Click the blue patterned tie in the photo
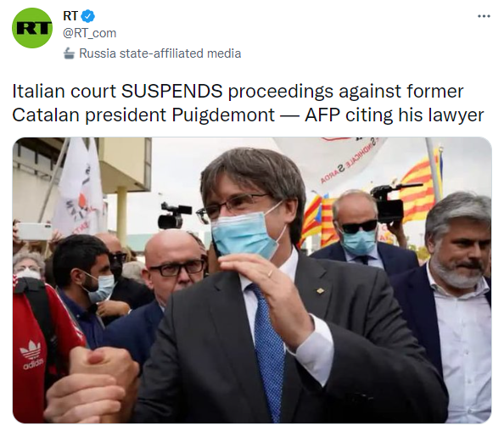 click(267, 349)
